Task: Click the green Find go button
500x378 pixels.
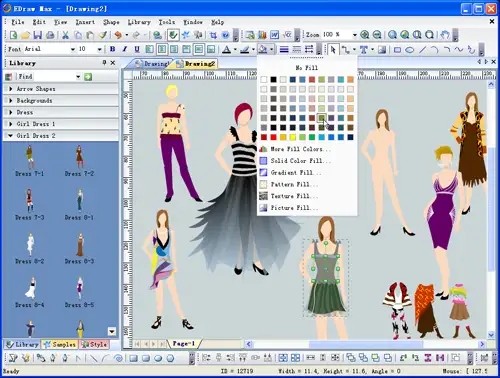Action: click(88, 77)
